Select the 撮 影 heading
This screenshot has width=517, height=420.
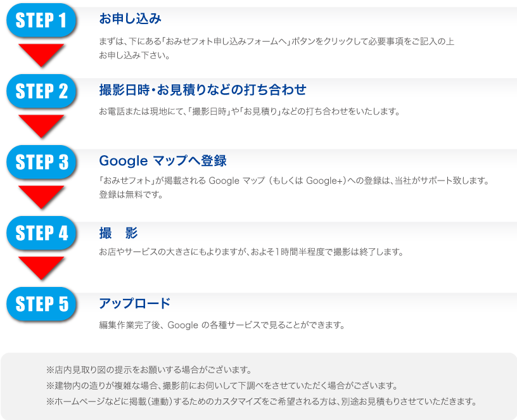pos(118,233)
